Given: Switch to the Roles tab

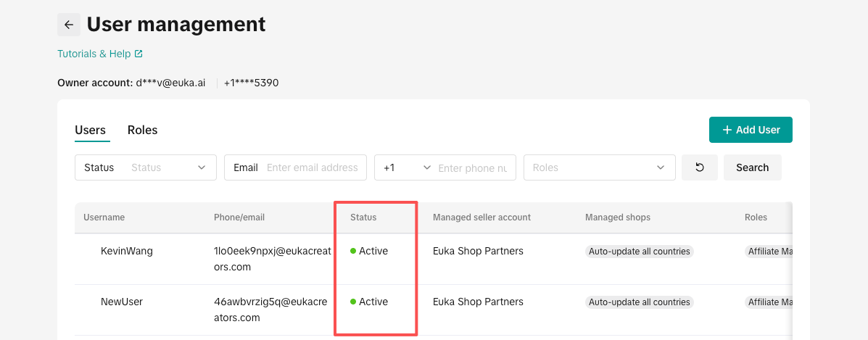Looking at the screenshot, I should 142,130.
